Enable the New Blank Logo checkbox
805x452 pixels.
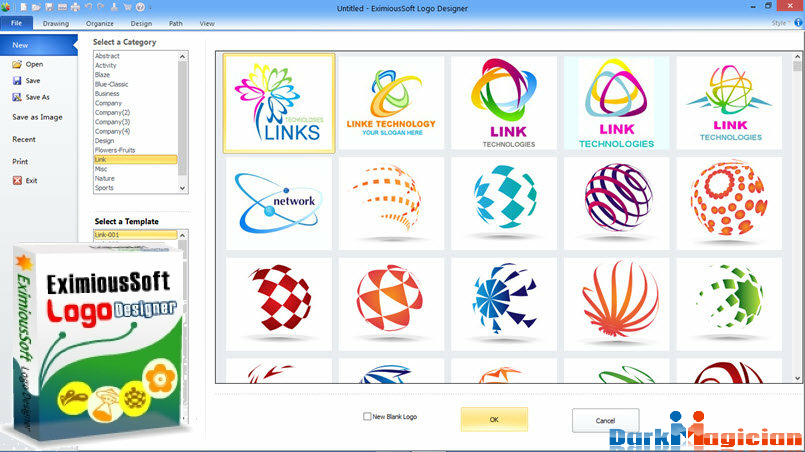(x=367, y=417)
